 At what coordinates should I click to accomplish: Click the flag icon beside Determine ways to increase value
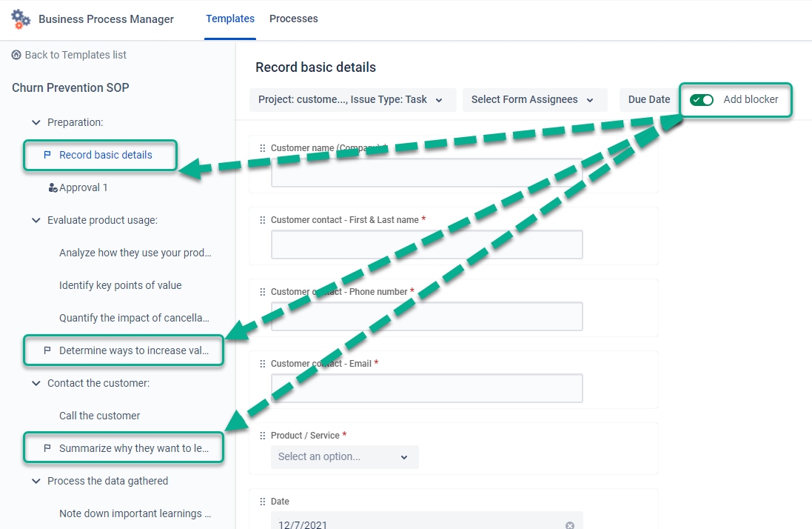pyautogui.click(x=47, y=350)
